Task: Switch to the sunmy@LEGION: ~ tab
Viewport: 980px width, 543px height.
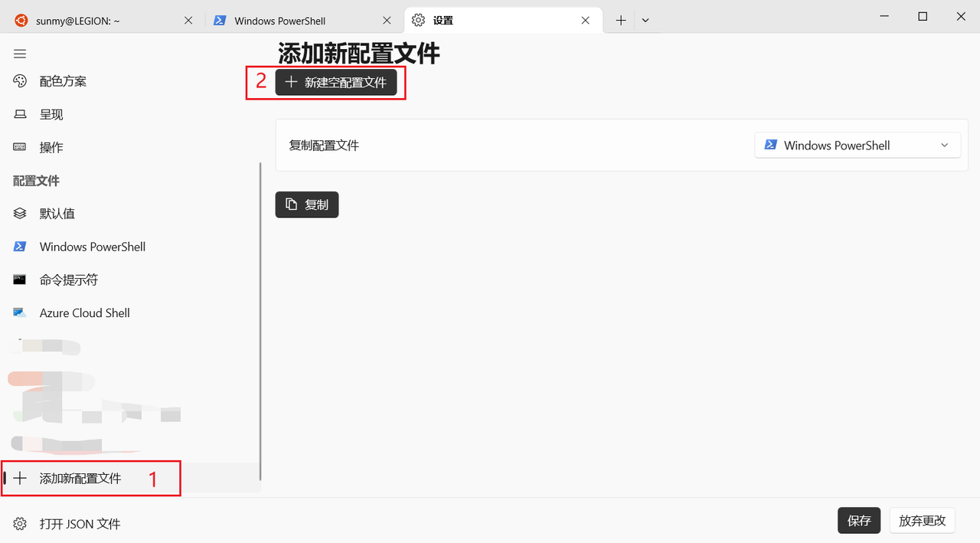Action: point(103,21)
